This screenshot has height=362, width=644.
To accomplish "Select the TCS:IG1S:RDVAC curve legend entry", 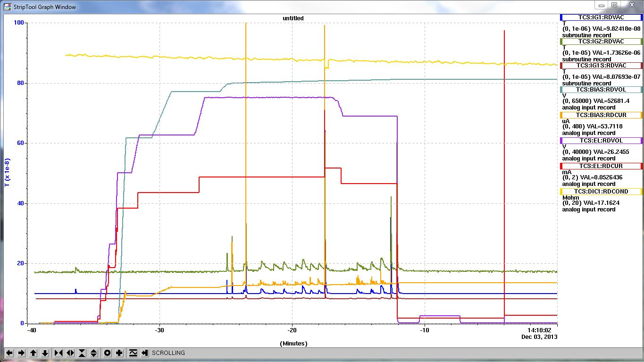I will click(x=601, y=66).
